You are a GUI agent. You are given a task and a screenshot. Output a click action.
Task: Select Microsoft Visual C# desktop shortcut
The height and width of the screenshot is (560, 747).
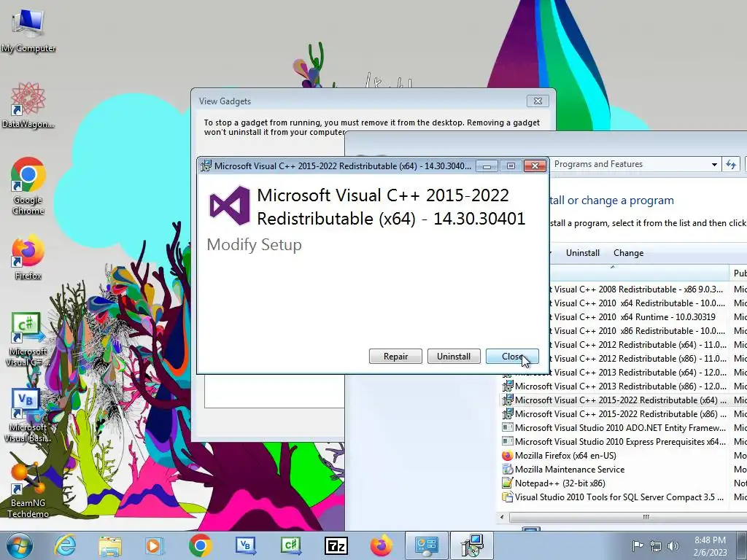(x=28, y=340)
